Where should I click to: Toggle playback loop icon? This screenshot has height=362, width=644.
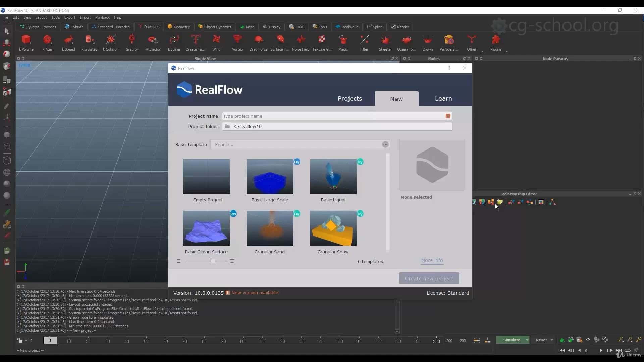pos(627,350)
